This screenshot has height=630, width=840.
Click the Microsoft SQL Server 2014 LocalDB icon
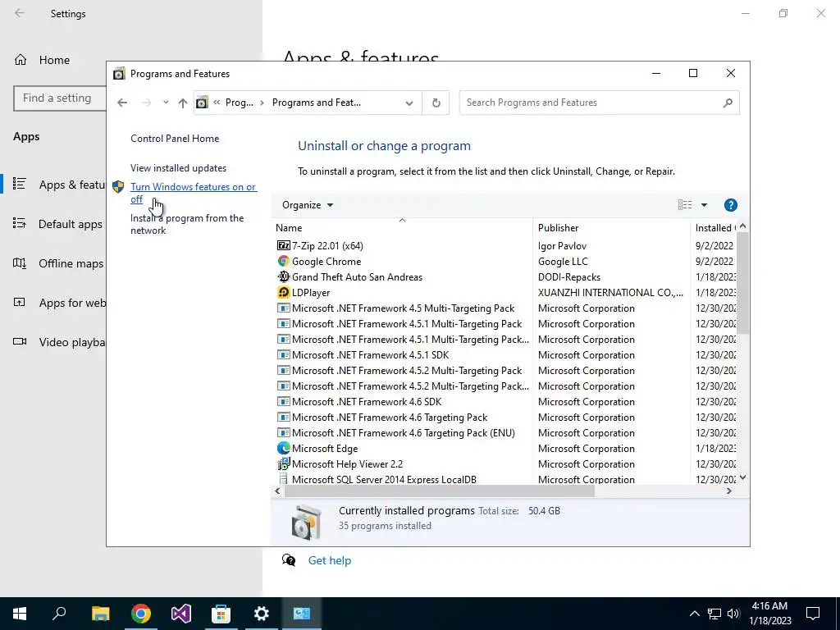coord(283,479)
